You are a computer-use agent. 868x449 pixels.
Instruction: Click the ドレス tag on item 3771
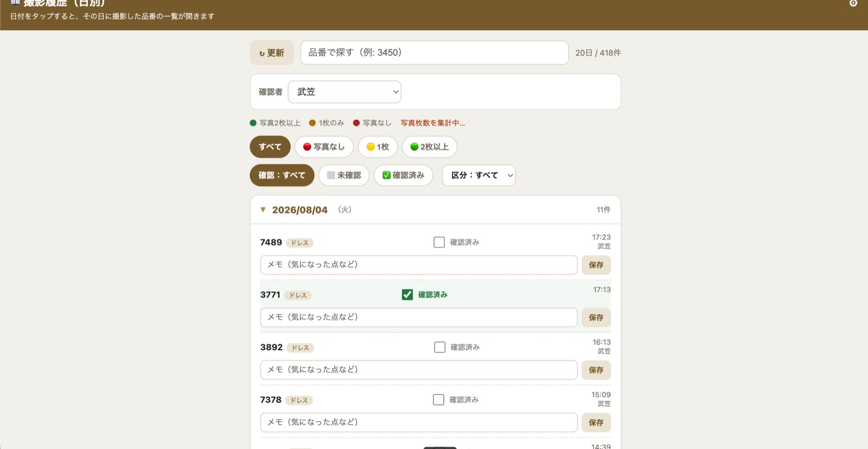click(298, 296)
